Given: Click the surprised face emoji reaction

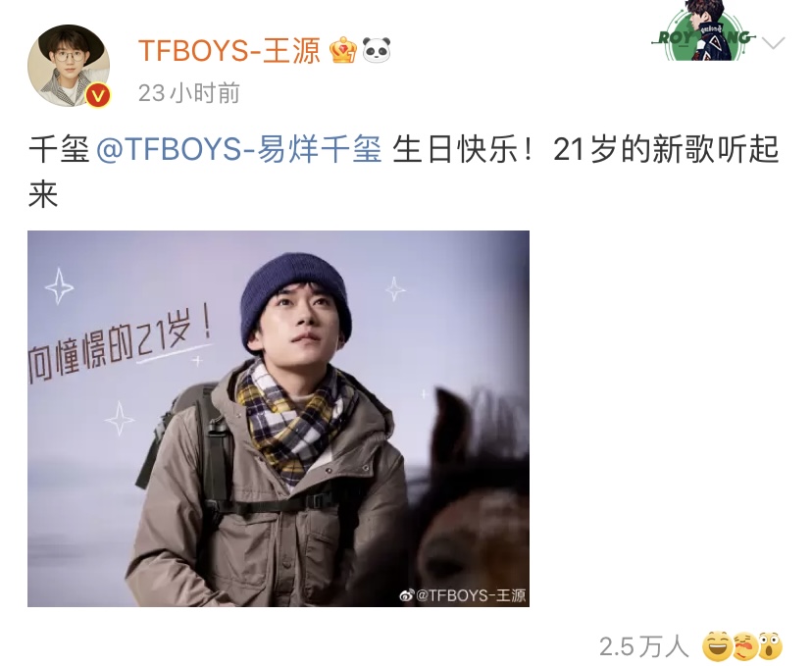Looking at the screenshot, I should [770, 646].
